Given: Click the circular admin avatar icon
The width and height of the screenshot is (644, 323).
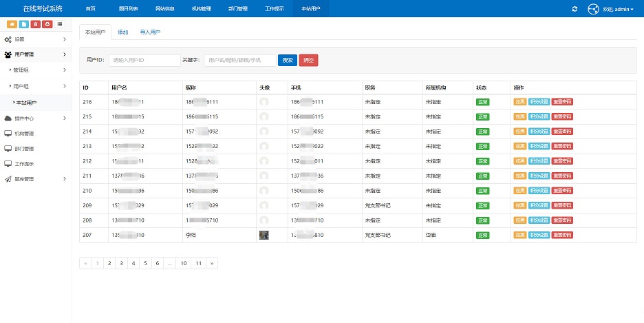Looking at the screenshot, I should (x=593, y=9).
